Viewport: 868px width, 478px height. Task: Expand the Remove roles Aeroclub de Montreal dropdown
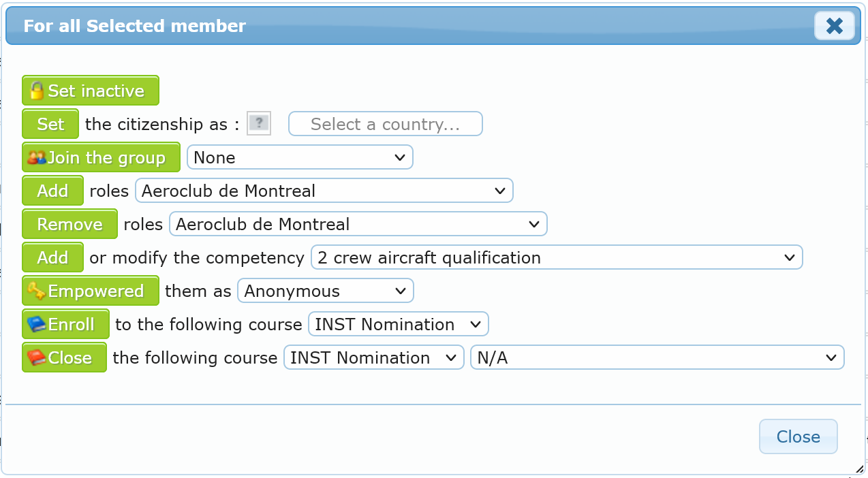point(358,224)
